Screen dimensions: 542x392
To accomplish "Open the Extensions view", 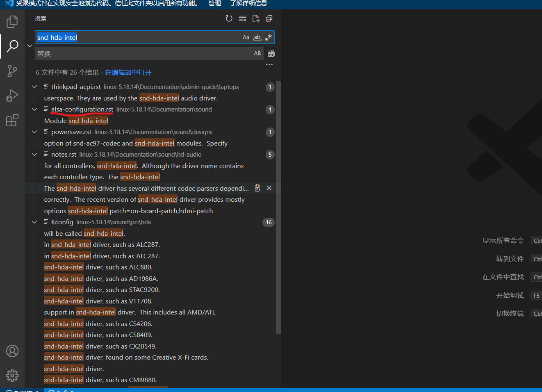I will 12,120.
